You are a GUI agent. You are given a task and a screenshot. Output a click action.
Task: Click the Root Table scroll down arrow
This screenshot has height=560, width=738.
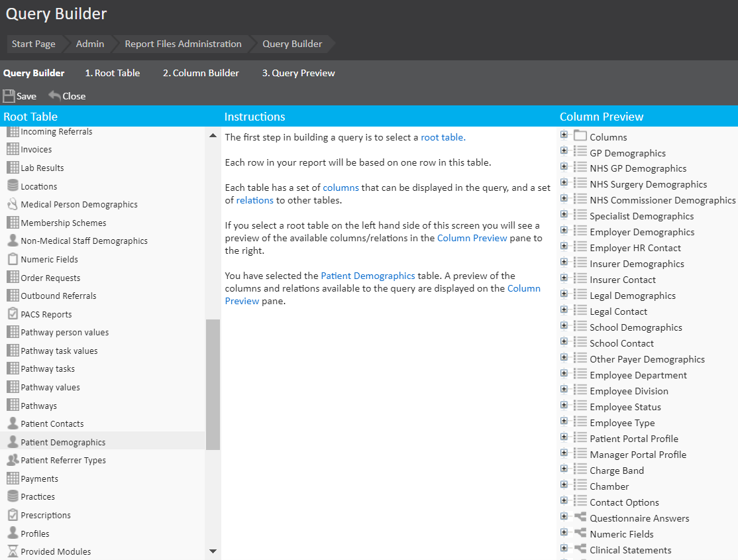[213, 551]
